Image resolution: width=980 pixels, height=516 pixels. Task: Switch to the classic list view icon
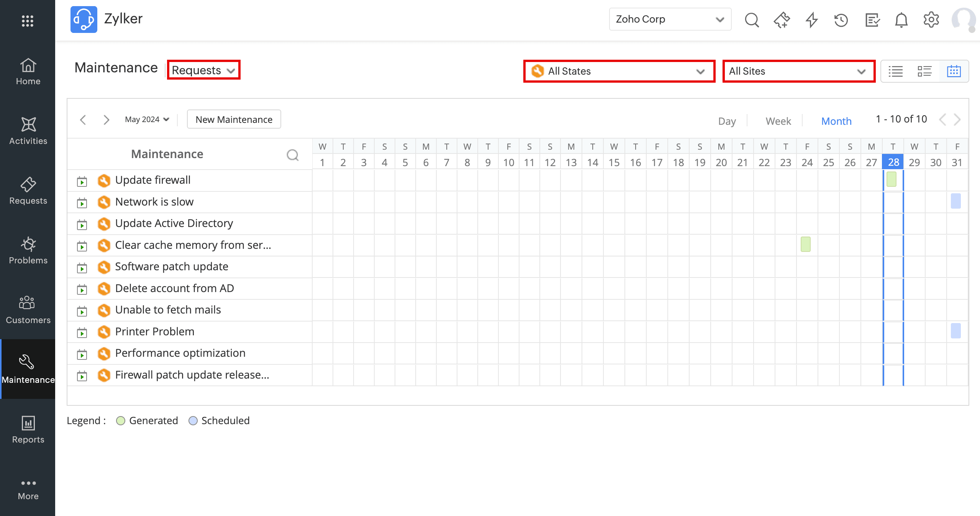[x=895, y=71]
